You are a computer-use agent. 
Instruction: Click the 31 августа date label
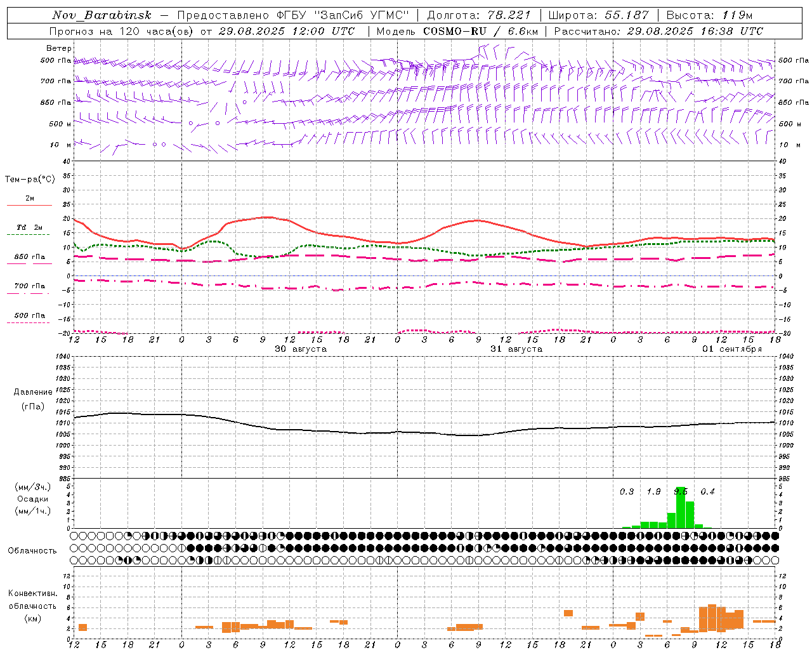(516, 349)
